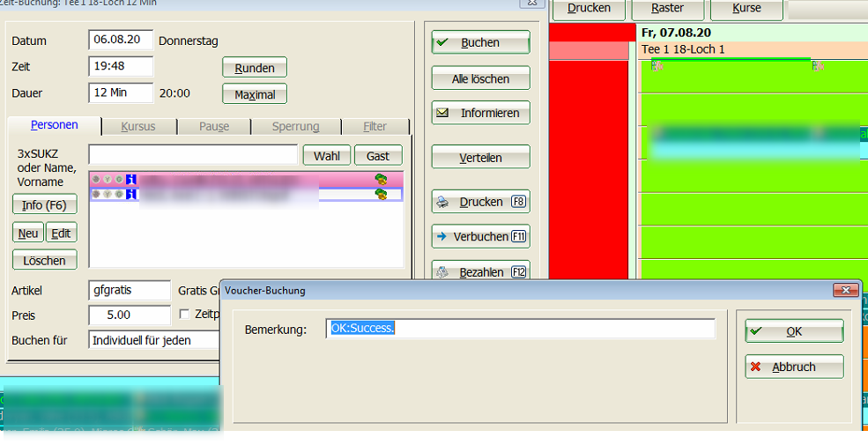This screenshot has height=445, width=868.
Task: Open Bezahlen F12 payment button
Action: 480,271
